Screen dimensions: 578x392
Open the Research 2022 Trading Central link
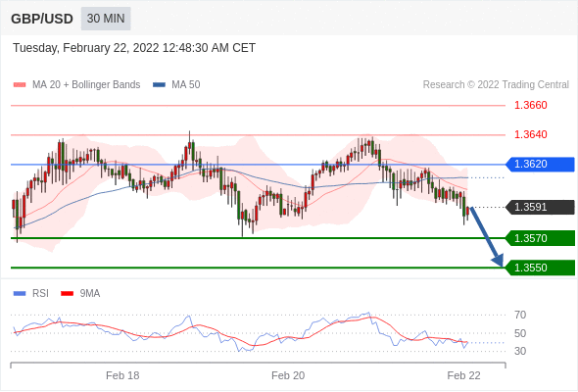click(x=496, y=85)
